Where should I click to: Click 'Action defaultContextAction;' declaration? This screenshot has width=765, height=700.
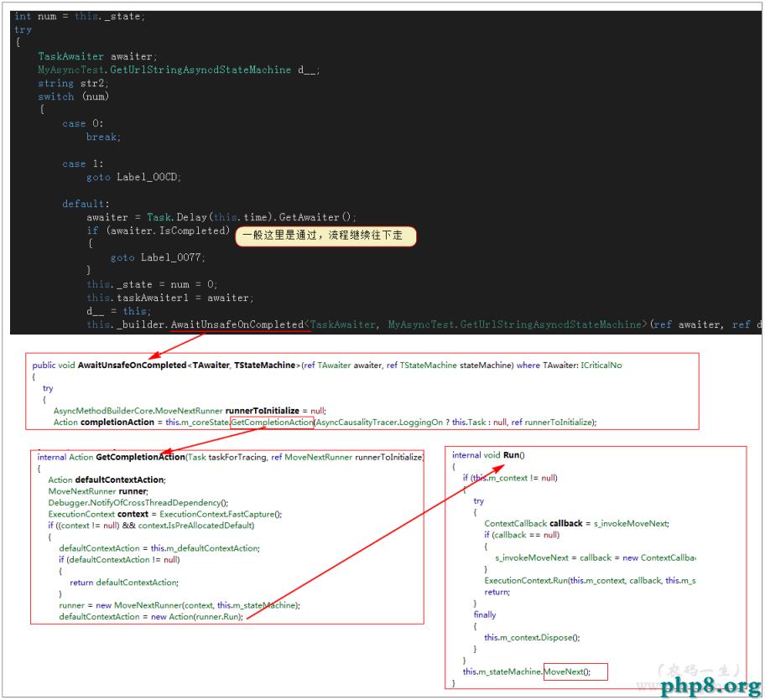pyautogui.click(x=107, y=480)
